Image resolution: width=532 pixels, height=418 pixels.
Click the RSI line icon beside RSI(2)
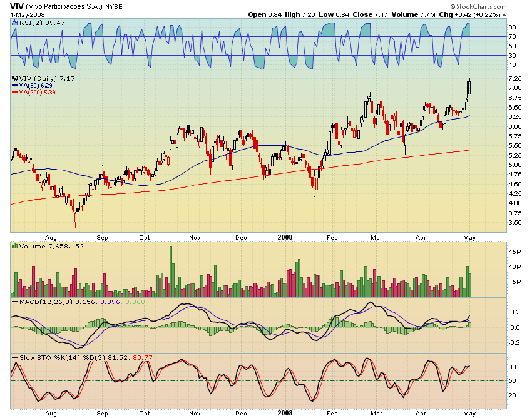click(x=14, y=23)
